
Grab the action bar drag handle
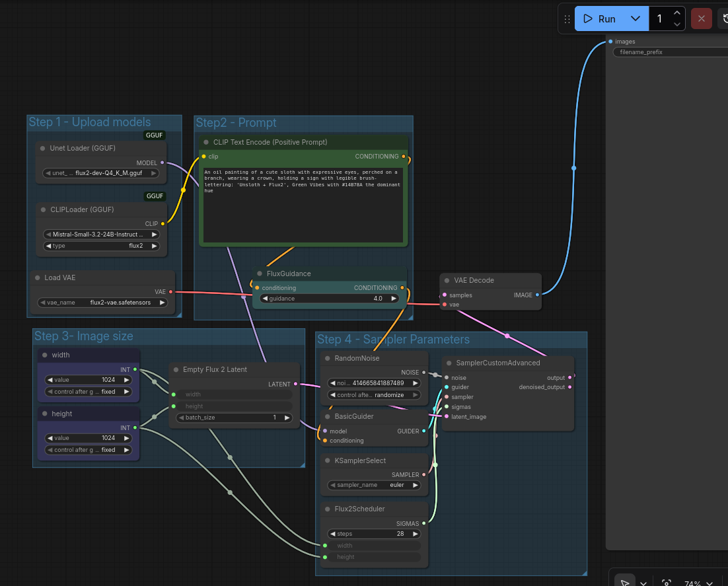(566, 19)
